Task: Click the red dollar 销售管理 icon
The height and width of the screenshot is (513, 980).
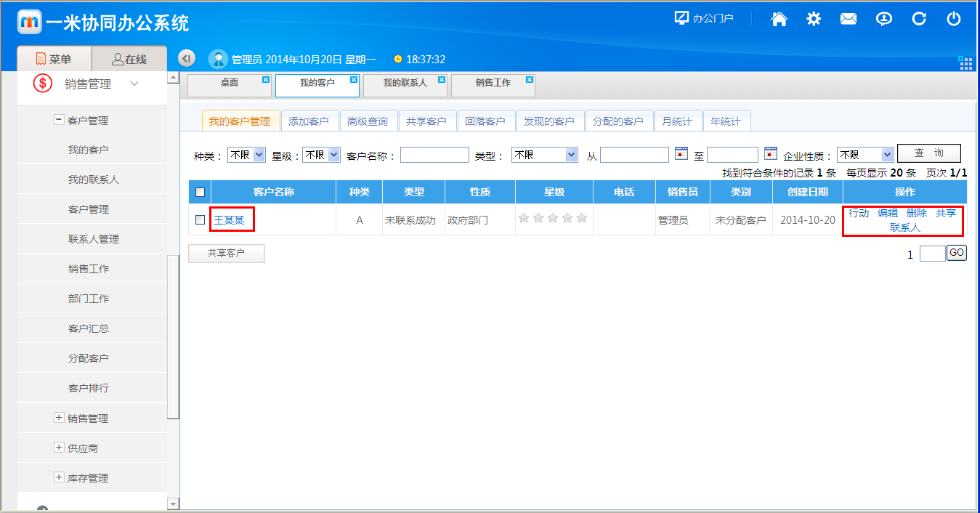Action: [x=43, y=83]
